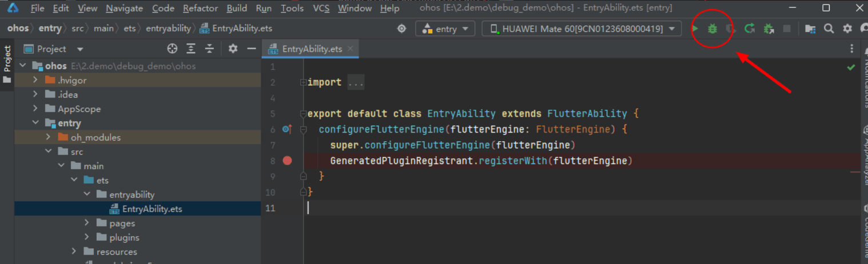Viewport: 868px width, 264px height.
Task: Open the Run menu
Action: click(x=264, y=8)
